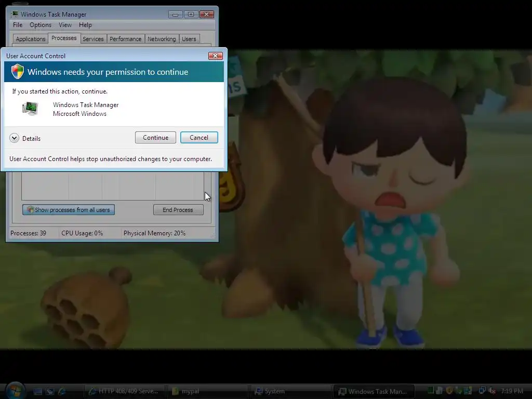Click the network connection tray icon
The image size is (532, 399).
[482, 390]
